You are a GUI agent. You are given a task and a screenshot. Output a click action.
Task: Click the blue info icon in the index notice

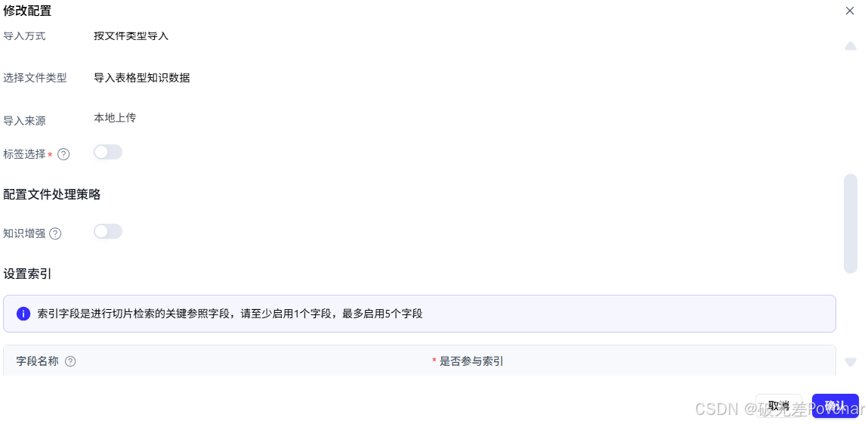[23, 314]
